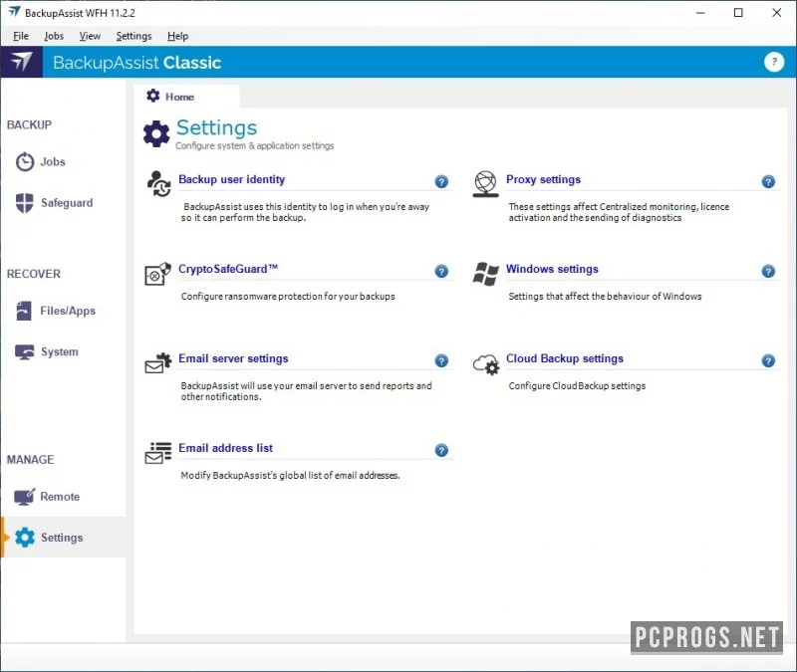Click the large Settings gear heading icon
797x672 pixels.
pyautogui.click(x=156, y=134)
